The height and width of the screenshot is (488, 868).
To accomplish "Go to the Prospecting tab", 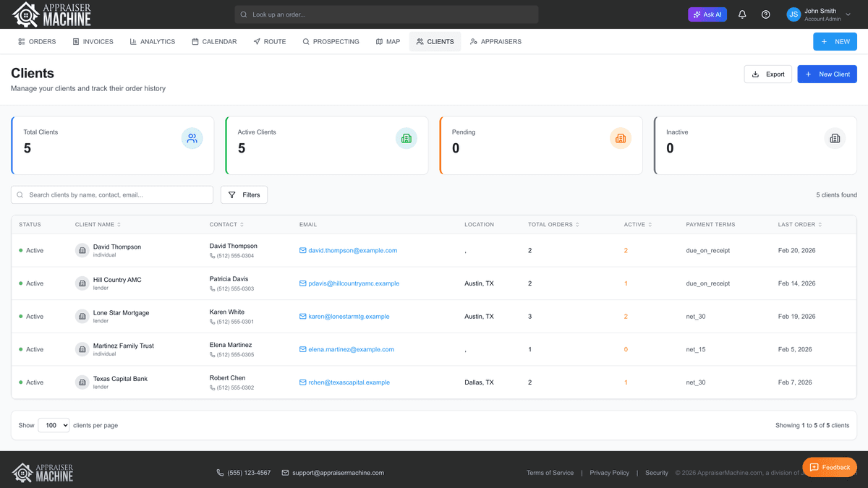I will tap(331, 42).
